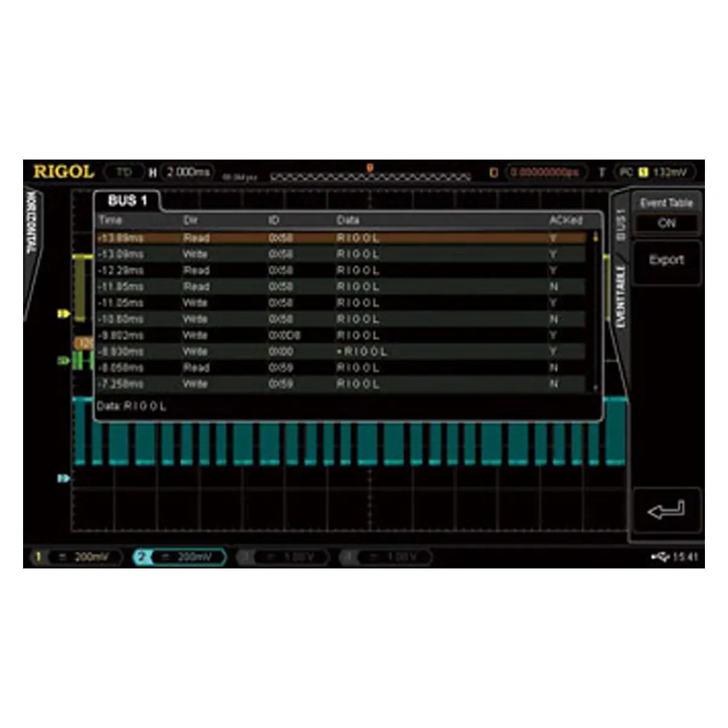This screenshot has width=728, height=728.
Task: Click the T'D trigger status indicator
Action: pyautogui.click(x=124, y=172)
